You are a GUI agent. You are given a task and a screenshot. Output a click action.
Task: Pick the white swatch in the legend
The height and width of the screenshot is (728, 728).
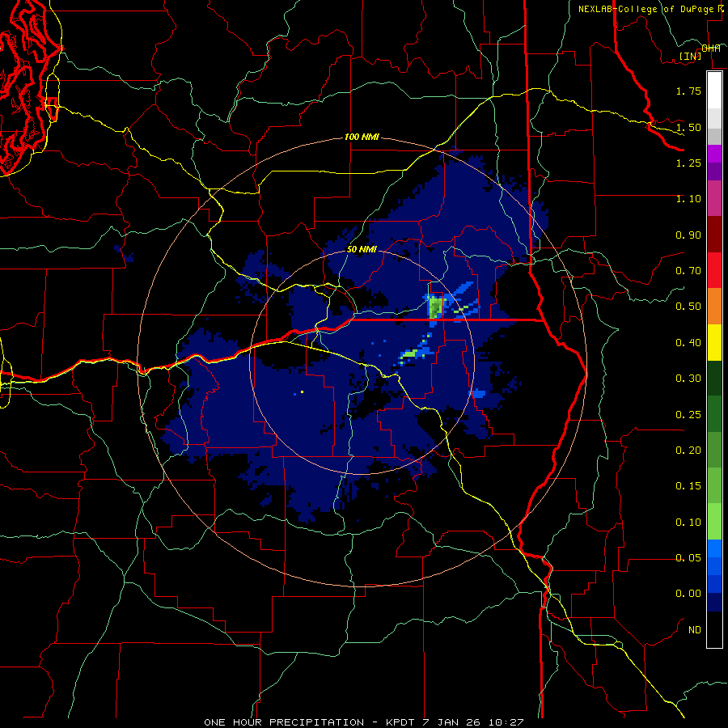(714, 90)
